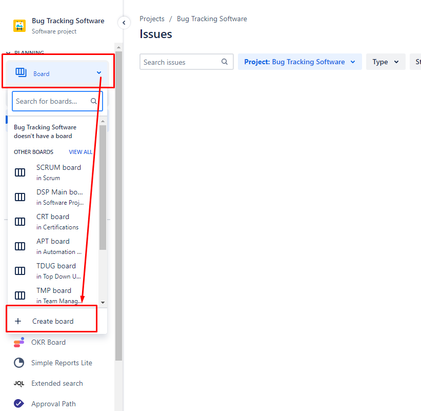
Task: Click Software project subtitle text
Action: coord(54,31)
